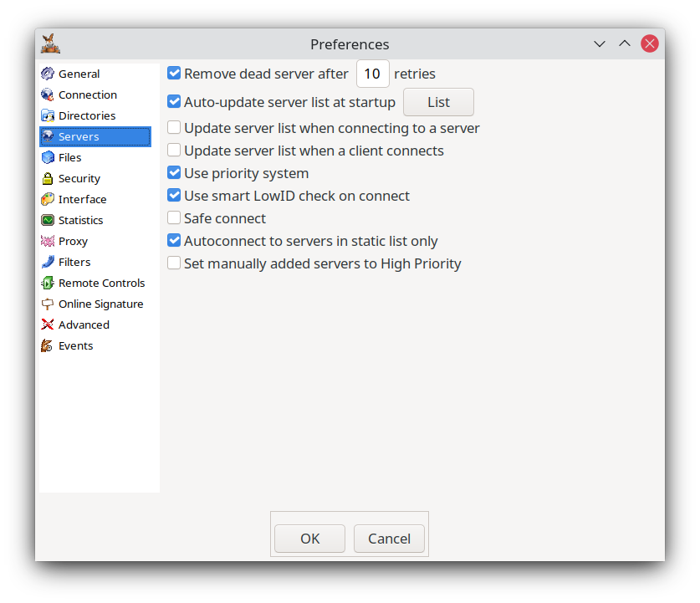Image resolution: width=700 pixels, height=603 pixels.
Task: Uncheck Autoconnect to servers in static list only
Action: (174, 241)
